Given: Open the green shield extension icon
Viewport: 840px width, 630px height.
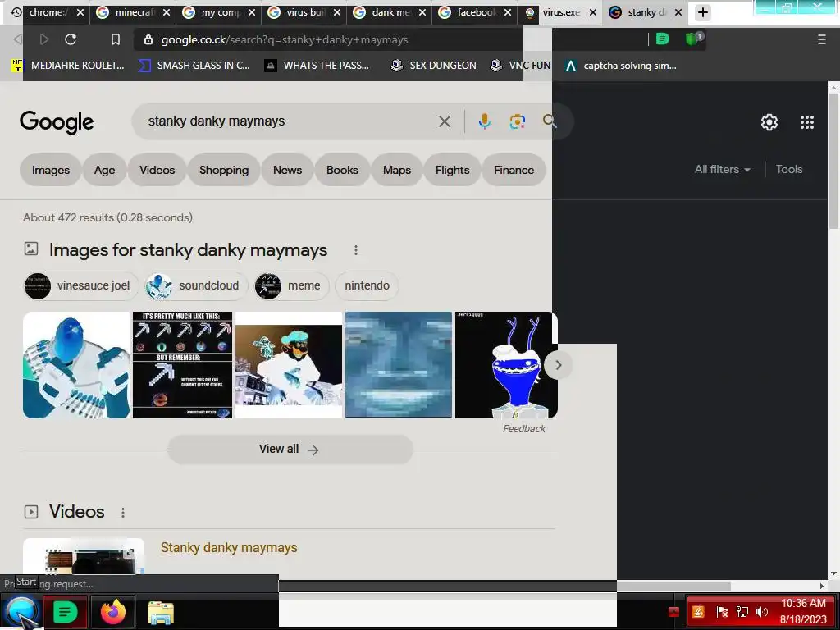Looking at the screenshot, I should pyautogui.click(x=693, y=39).
